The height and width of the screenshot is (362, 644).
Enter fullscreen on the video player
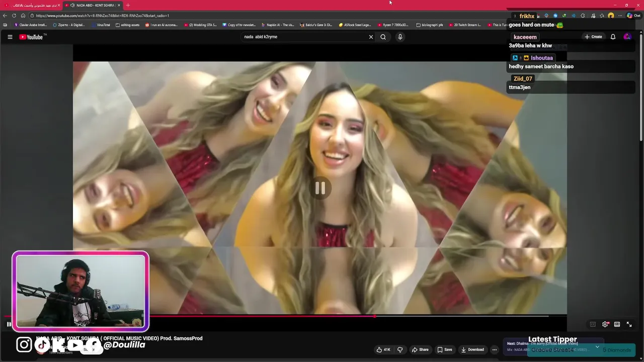[x=629, y=324]
